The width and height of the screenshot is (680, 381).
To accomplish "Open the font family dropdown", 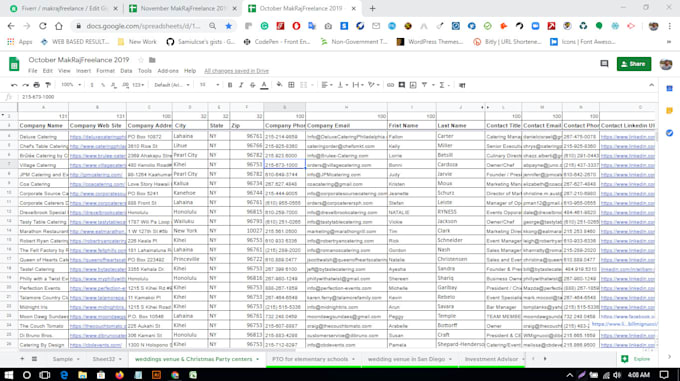I will point(172,85).
